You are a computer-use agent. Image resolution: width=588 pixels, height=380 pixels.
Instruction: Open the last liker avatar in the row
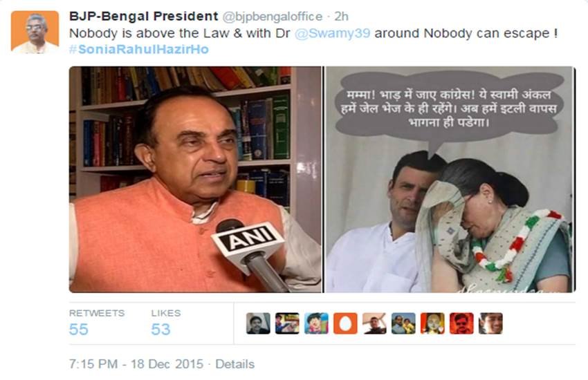tap(490, 323)
